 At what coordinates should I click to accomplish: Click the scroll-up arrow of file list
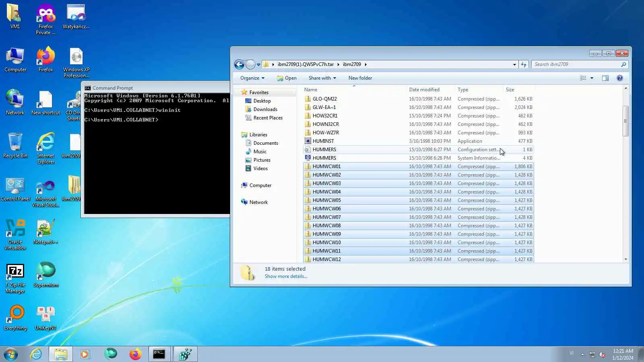625,88
